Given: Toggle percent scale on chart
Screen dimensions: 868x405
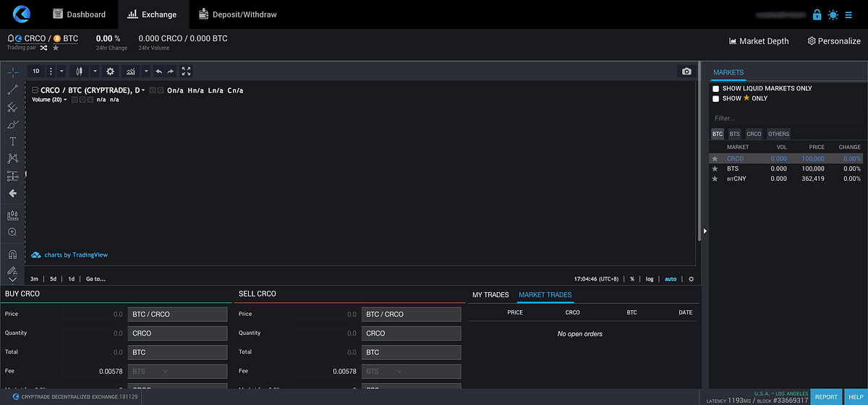Looking at the screenshot, I should tap(632, 279).
